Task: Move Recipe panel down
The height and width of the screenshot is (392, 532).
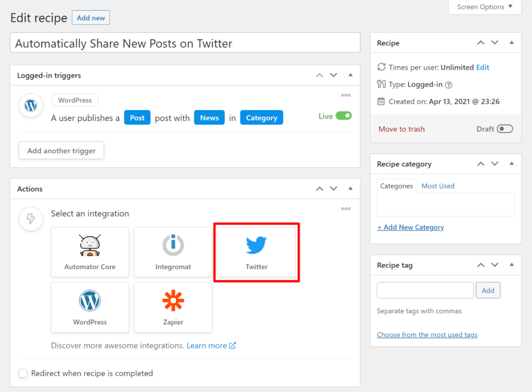Action: (x=495, y=43)
